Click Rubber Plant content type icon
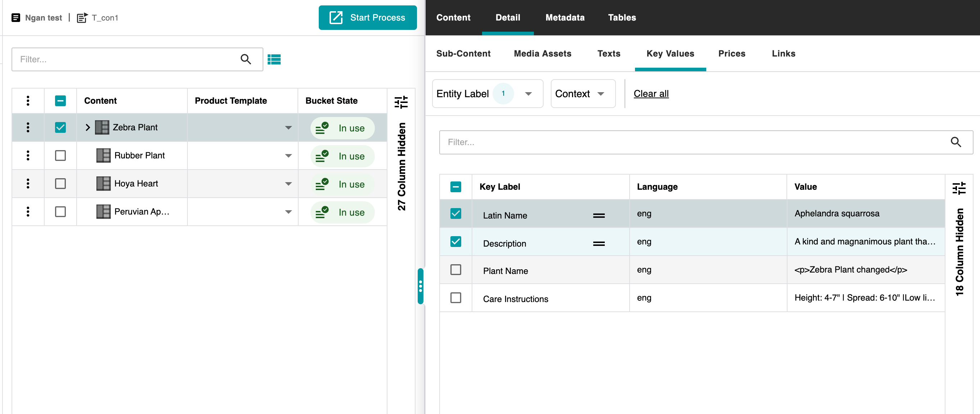Screen dimensions: 980x414 tap(104, 155)
